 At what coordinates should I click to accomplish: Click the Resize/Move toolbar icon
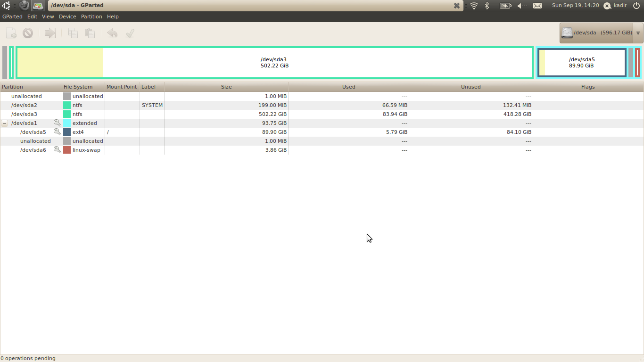[50, 33]
